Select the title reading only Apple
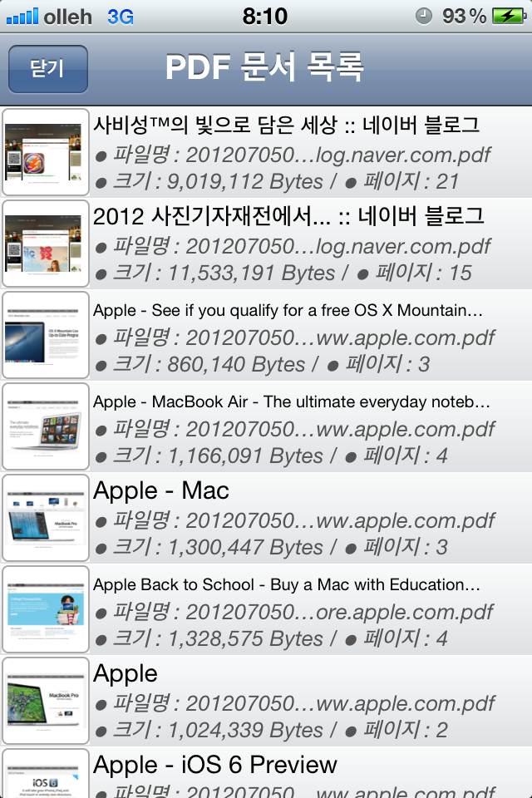This screenshot has width=532, height=798. (x=126, y=674)
